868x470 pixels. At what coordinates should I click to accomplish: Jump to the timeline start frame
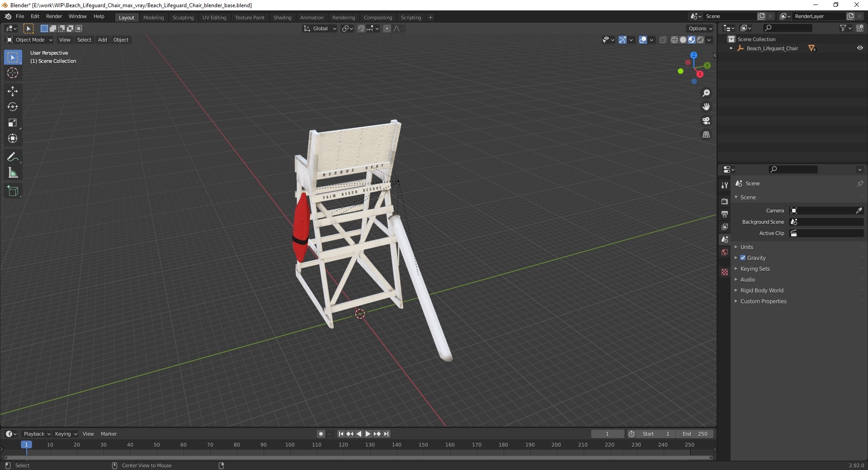point(341,434)
